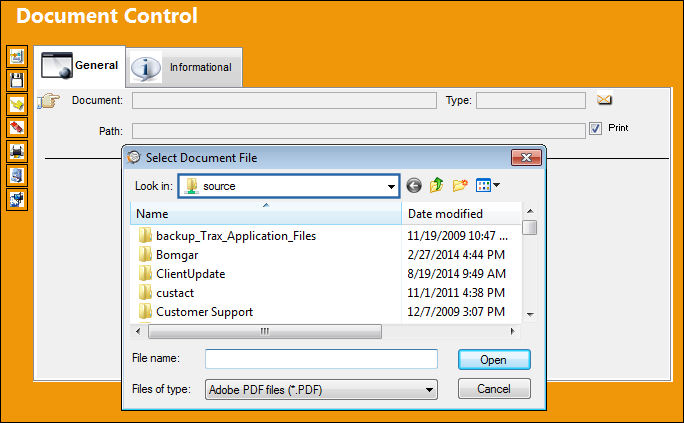Select the custact folder icon
Viewport: 684px width, 423px height.
click(145, 293)
